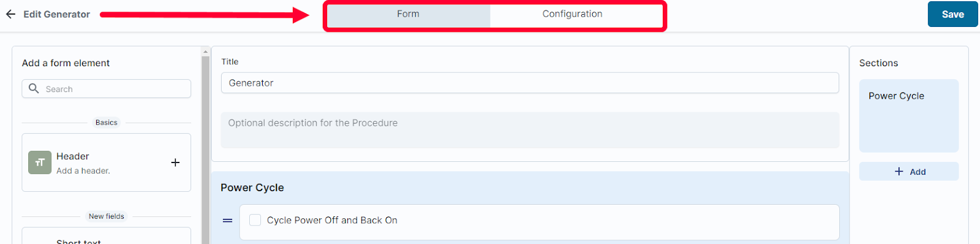Select the Header form element card
This screenshot has width=980, height=244.
107,162
